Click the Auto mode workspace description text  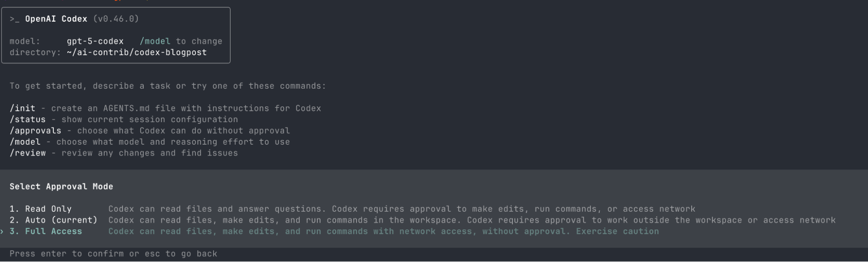(x=472, y=220)
